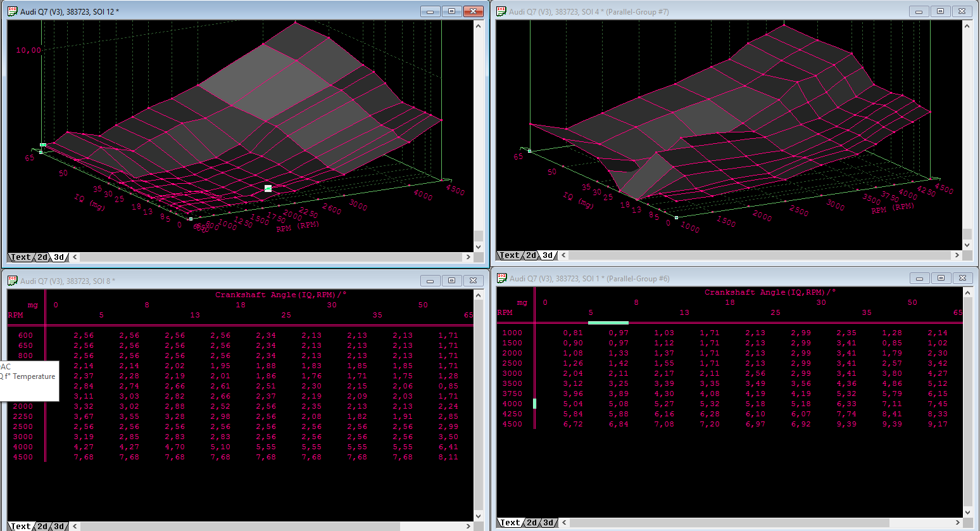Switch SOI 4 window to 2d tab
Viewport: 980px width, 531px height.
click(531, 255)
